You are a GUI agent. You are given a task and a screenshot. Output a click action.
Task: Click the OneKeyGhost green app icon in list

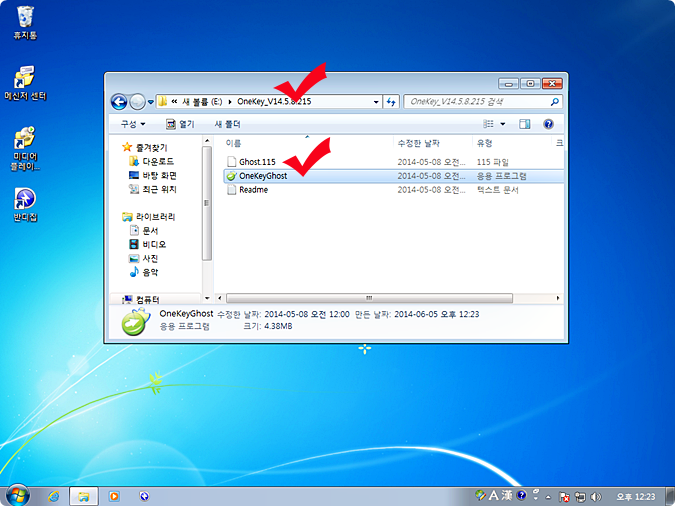click(x=232, y=176)
